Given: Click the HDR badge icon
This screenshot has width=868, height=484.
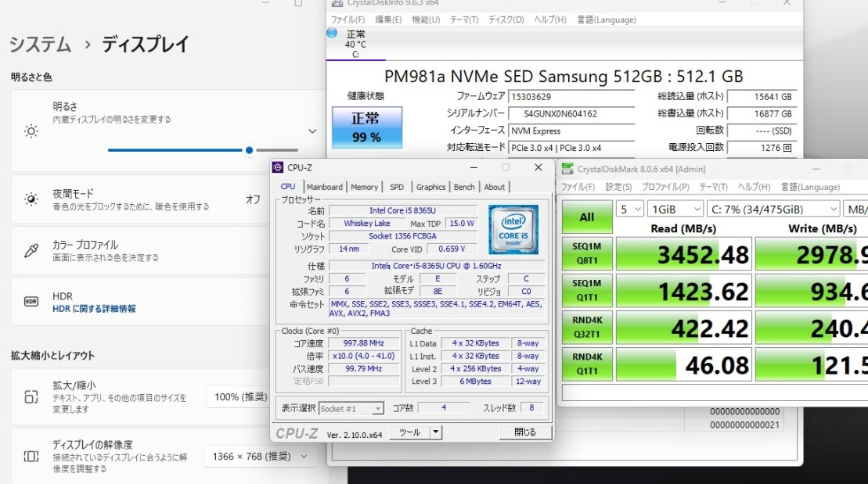Looking at the screenshot, I should [x=31, y=302].
